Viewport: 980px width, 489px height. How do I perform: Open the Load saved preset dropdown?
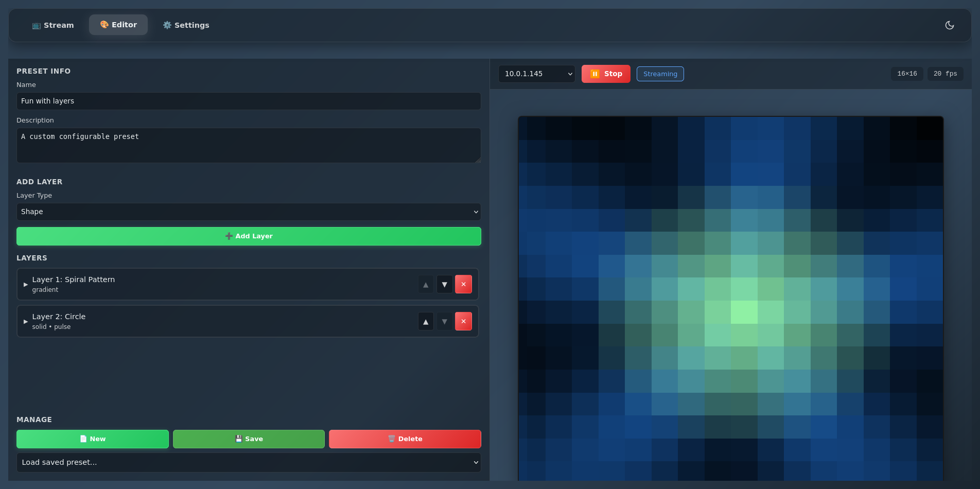(x=249, y=462)
